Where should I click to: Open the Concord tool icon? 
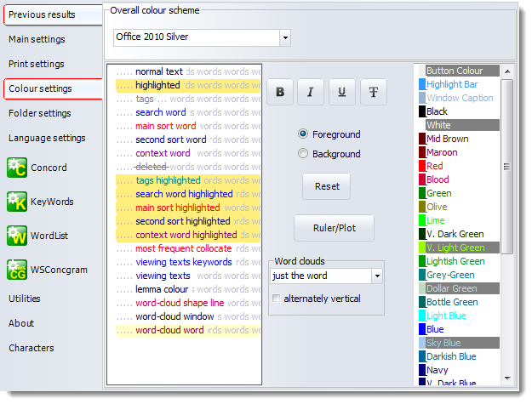click(x=18, y=168)
